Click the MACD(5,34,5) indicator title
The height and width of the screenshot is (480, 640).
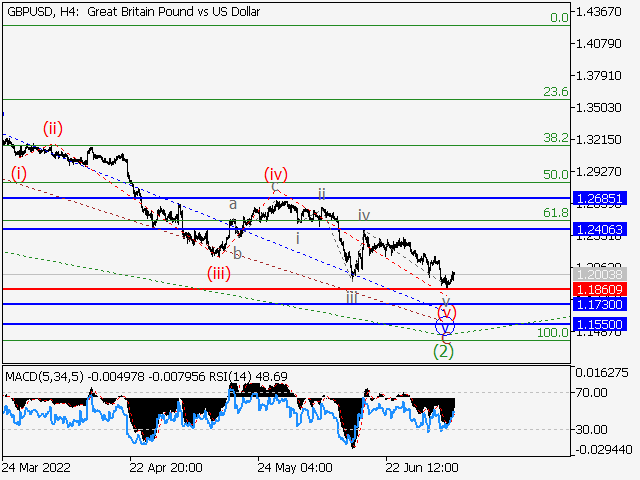[44, 376]
